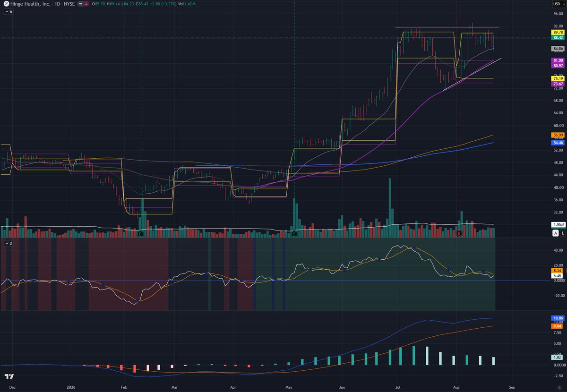Click the May earnings E marker
The image size is (567, 392).
pyautogui.click(x=294, y=233)
